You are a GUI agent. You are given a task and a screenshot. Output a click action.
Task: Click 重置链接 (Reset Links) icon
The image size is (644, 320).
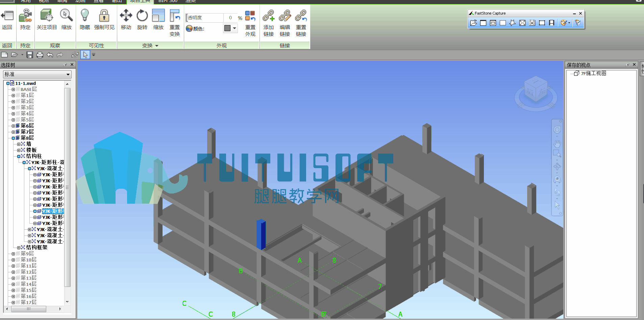tap(301, 16)
